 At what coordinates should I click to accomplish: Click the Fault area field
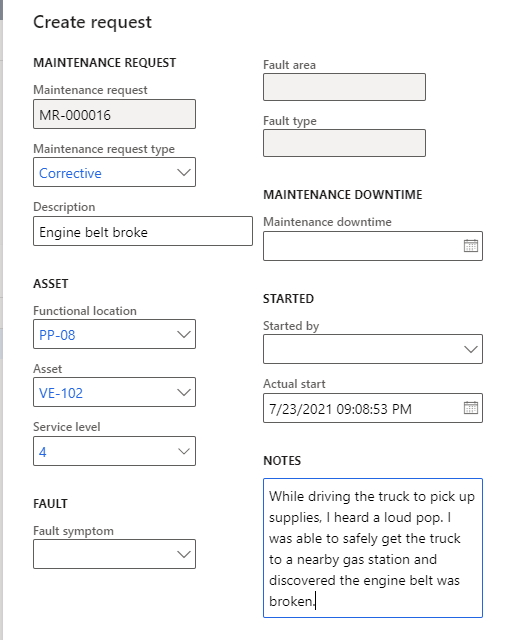click(x=344, y=87)
